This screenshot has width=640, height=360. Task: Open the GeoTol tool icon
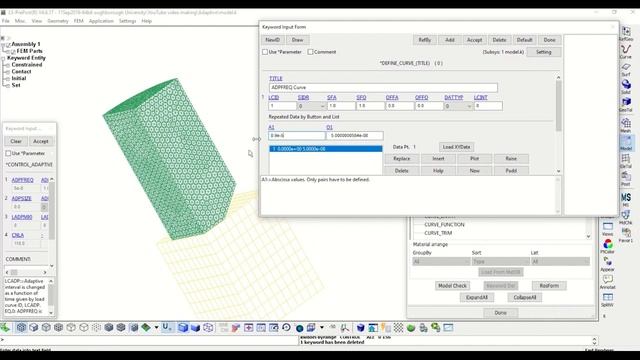(x=626, y=104)
